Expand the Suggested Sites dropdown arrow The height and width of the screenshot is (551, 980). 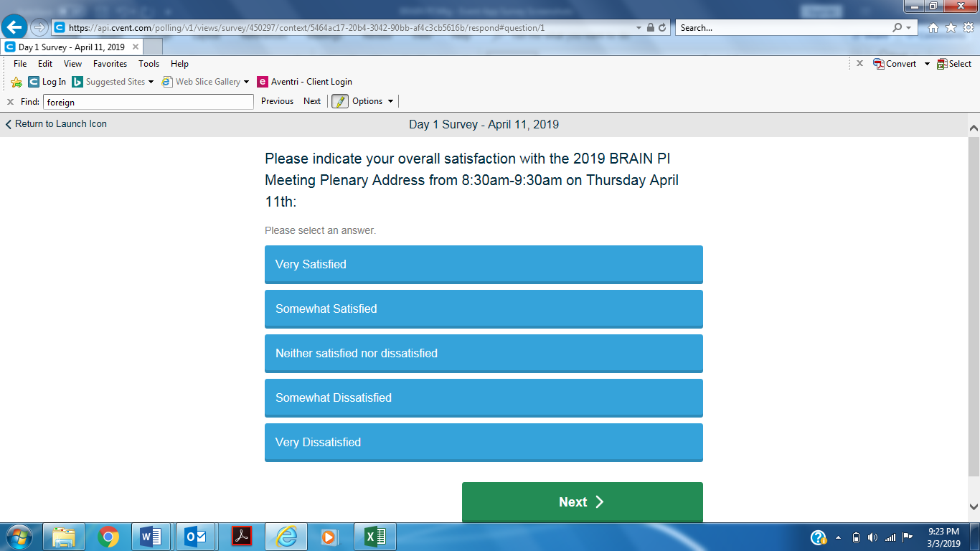[151, 82]
